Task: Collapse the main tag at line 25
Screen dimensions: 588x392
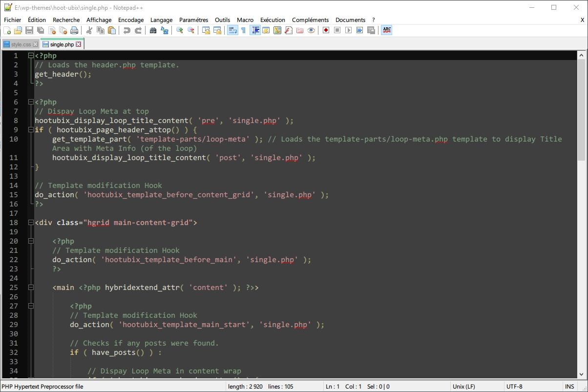Action: (x=31, y=288)
